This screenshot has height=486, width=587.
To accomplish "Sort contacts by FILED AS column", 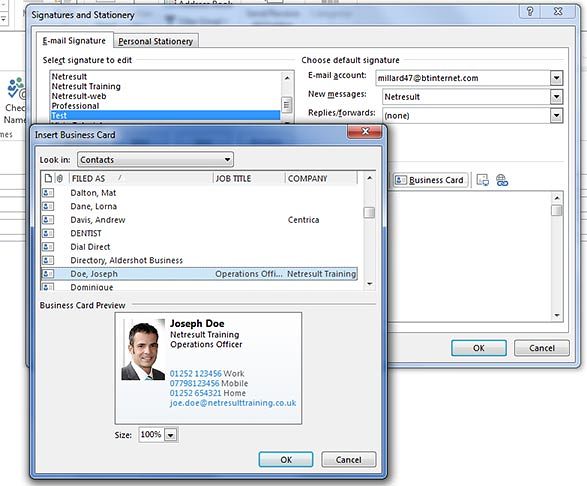I will point(141,178).
